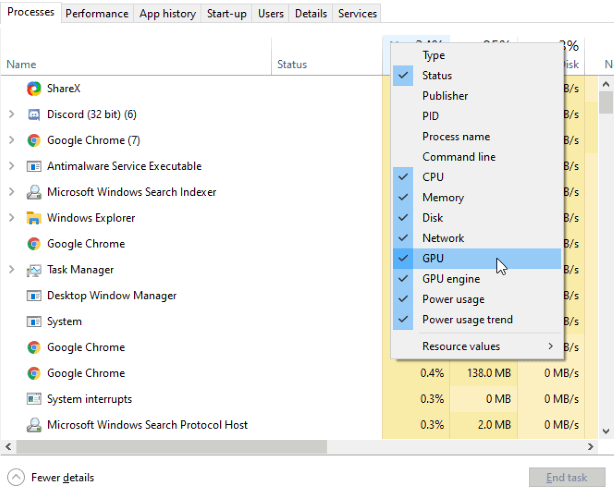Viewport: 614px width, 500px height.
Task: Expand Microsoft Windows Search Indexer
Action: coord(12,192)
